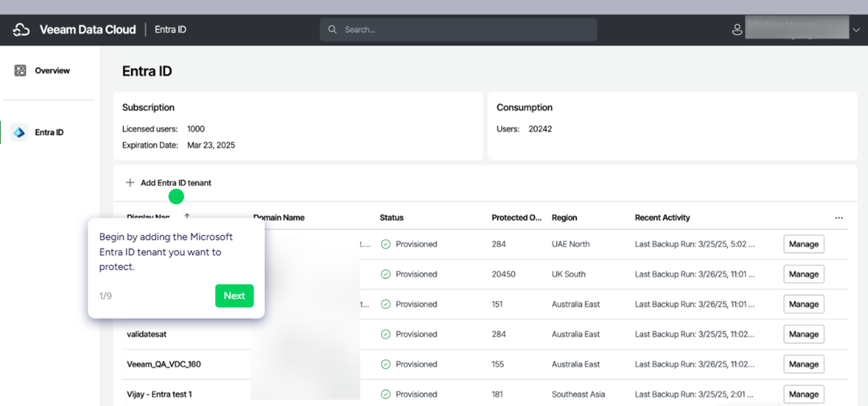Open the table column options ellipsis

(x=839, y=218)
